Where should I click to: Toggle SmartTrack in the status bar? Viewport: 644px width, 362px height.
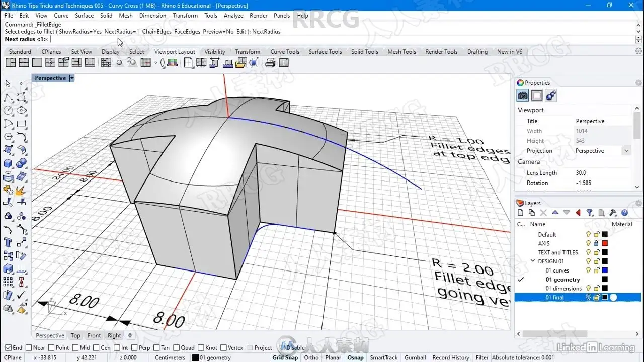coord(384,358)
